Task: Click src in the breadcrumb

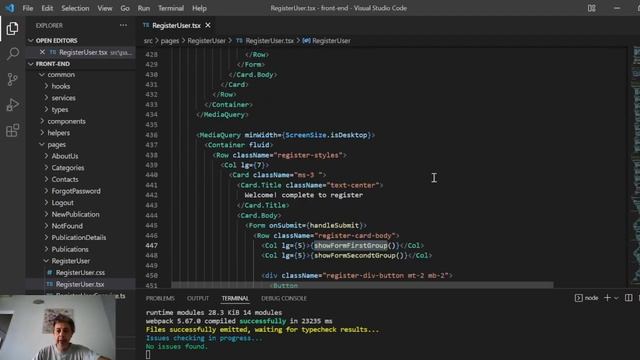Action: tap(148, 41)
